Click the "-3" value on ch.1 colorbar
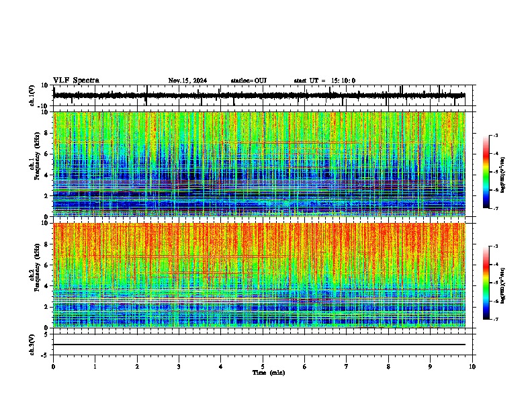The image size is (532, 411). [496, 135]
